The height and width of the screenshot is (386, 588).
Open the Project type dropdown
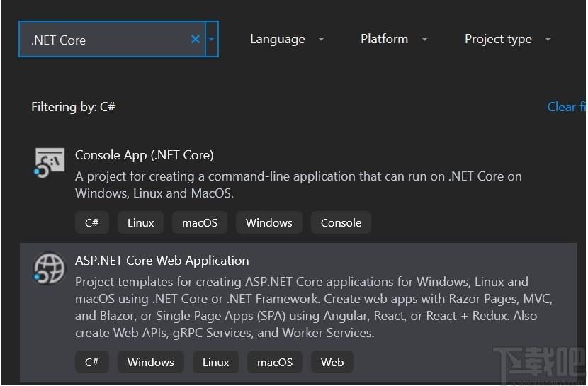(x=508, y=39)
